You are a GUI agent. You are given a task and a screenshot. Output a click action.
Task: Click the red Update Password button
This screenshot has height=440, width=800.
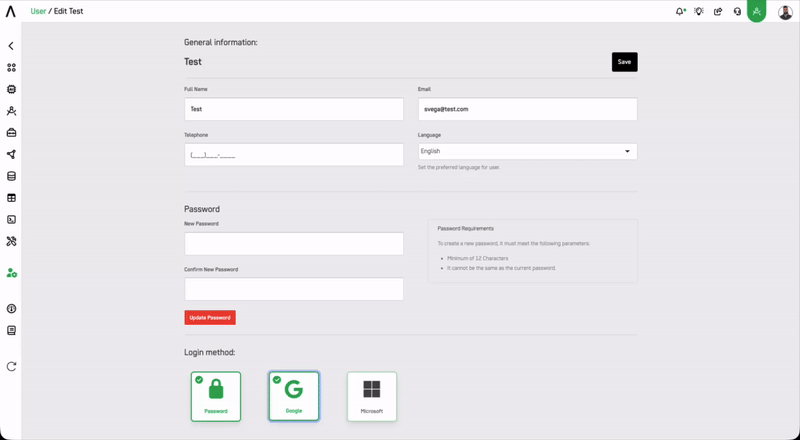coord(210,317)
